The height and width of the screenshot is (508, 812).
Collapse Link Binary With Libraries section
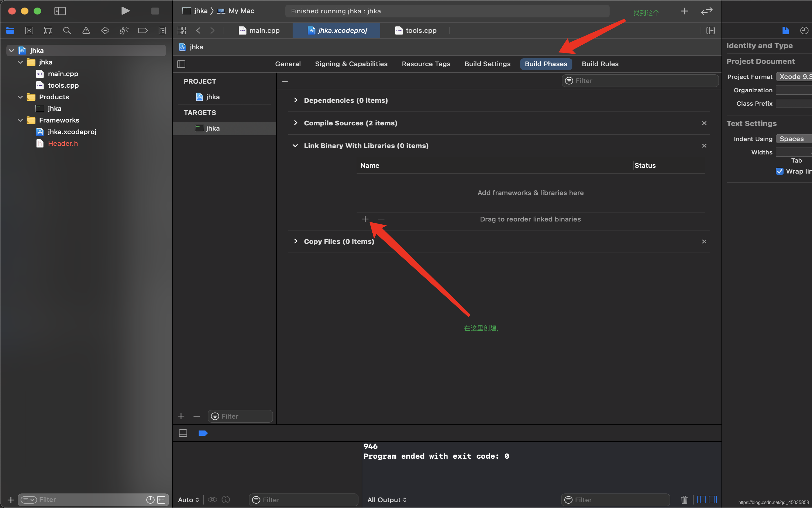click(x=295, y=145)
